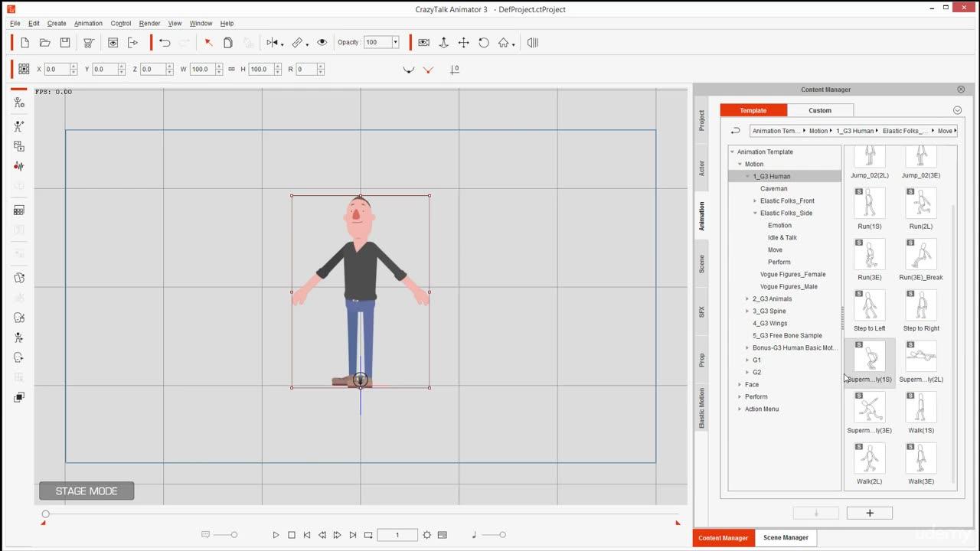This screenshot has height=551, width=980.
Task: Click the X position input field
Action: coord(57,69)
